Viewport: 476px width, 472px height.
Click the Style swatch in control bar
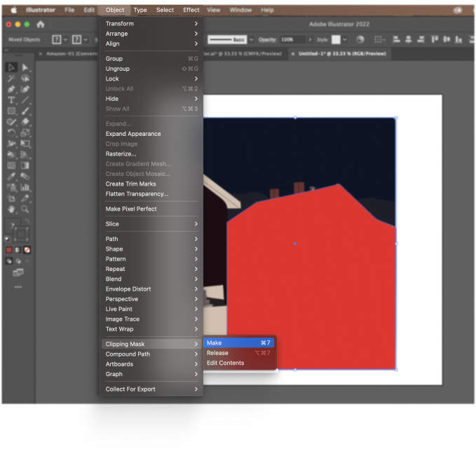336,40
